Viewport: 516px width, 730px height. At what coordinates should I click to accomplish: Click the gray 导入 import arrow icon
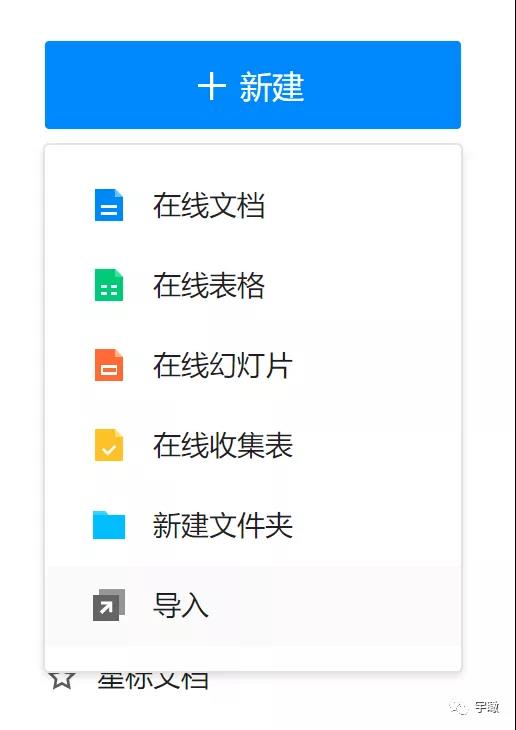(x=109, y=605)
